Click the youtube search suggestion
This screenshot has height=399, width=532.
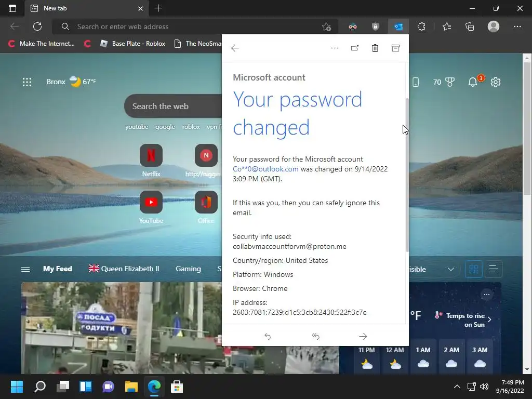(137, 127)
